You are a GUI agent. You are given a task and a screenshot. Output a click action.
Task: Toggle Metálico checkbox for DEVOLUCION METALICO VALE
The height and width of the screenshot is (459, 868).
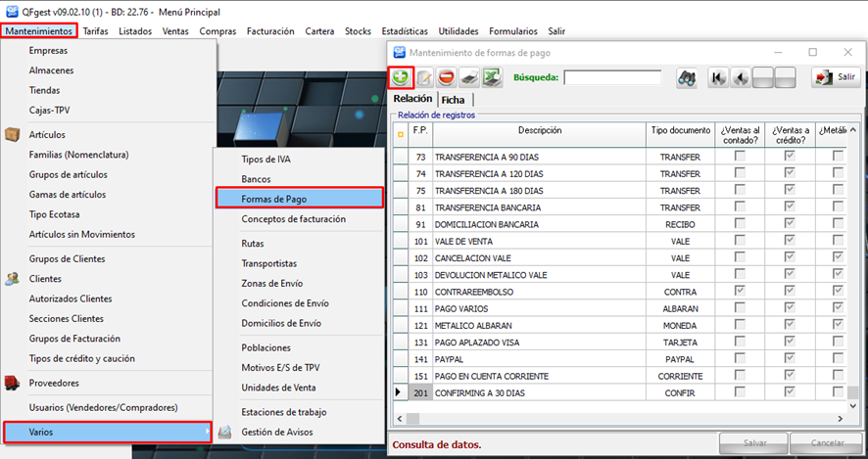click(x=839, y=274)
